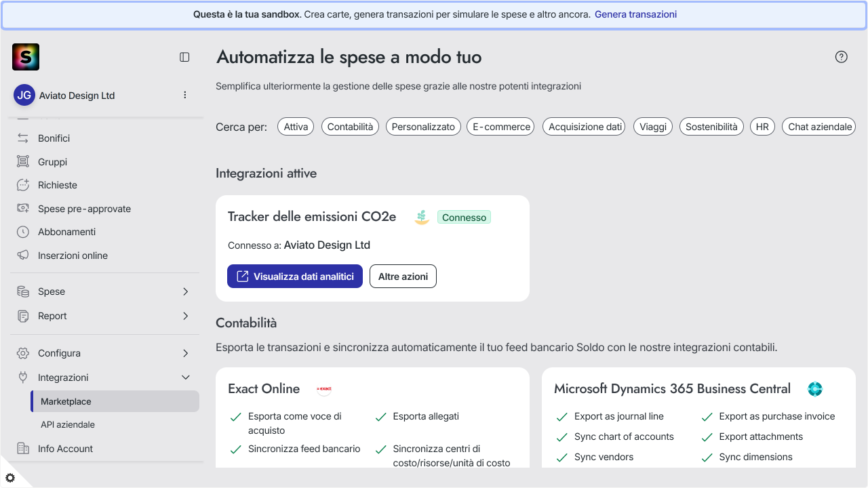The height and width of the screenshot is (488, 868).
Task: Click the 'Sync chart of accounts' feature
Action: [624, 436]
